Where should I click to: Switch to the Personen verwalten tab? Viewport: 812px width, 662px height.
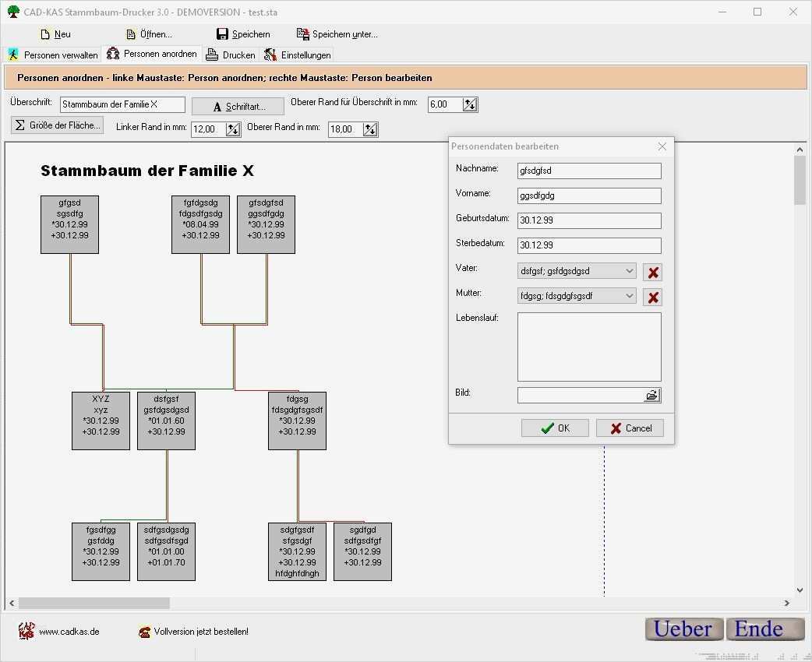tap(53, 55)
